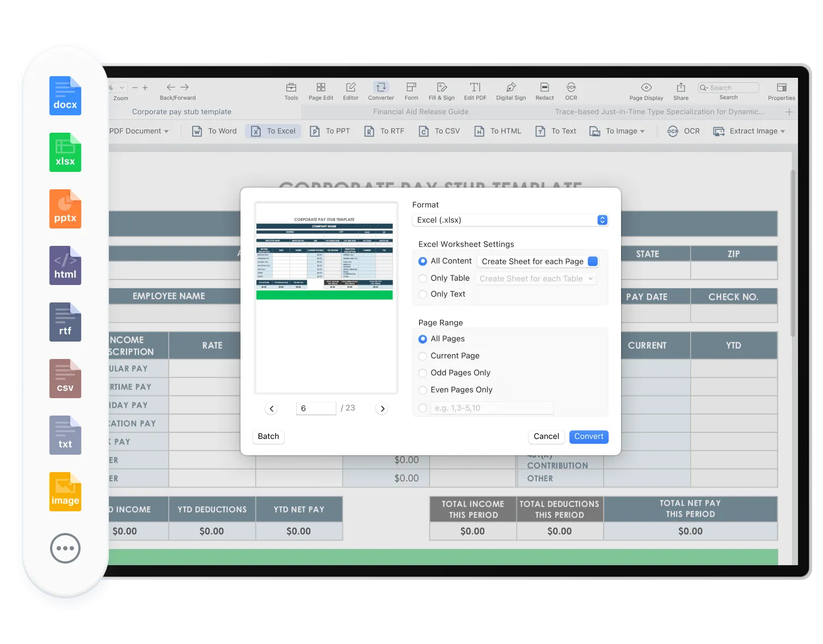Image resolution: width=823 pixels, height=644 pixels.
Task: Click the next page arrow under the preview
Action: click(382, 408)
